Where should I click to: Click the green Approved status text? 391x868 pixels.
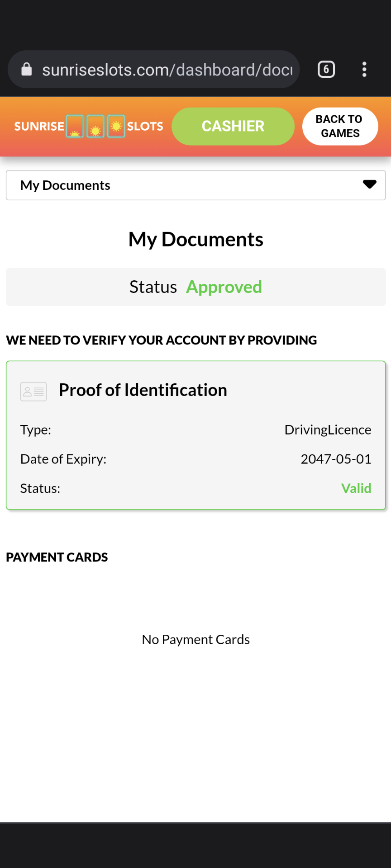coord(224,287)
